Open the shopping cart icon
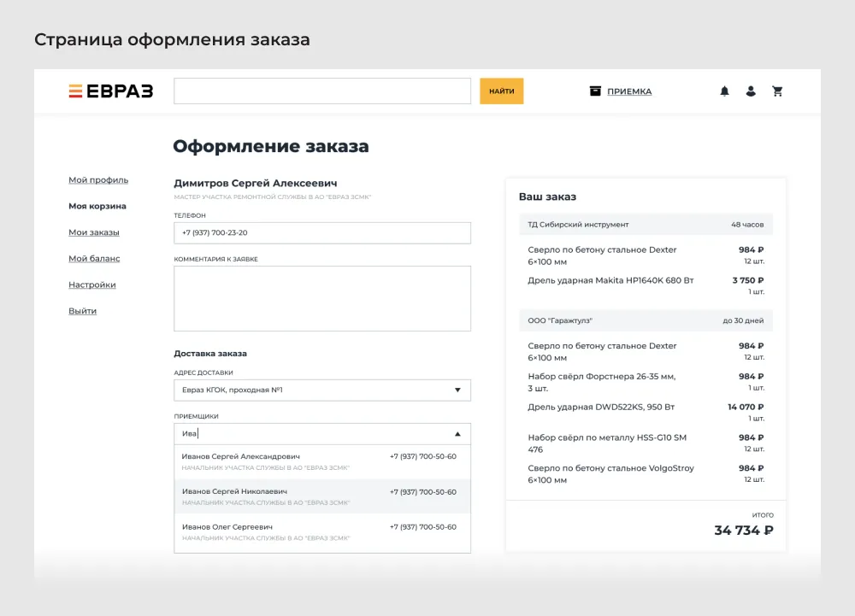 coord(777,91)
